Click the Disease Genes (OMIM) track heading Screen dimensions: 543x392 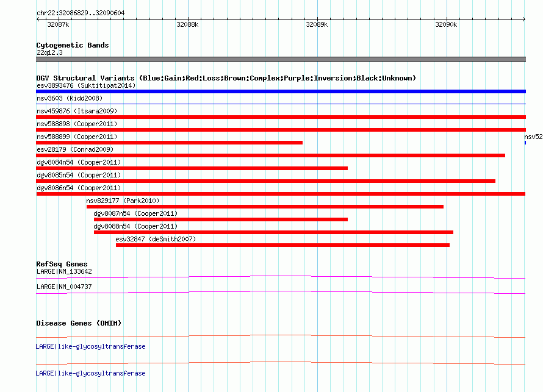[79, 323]
